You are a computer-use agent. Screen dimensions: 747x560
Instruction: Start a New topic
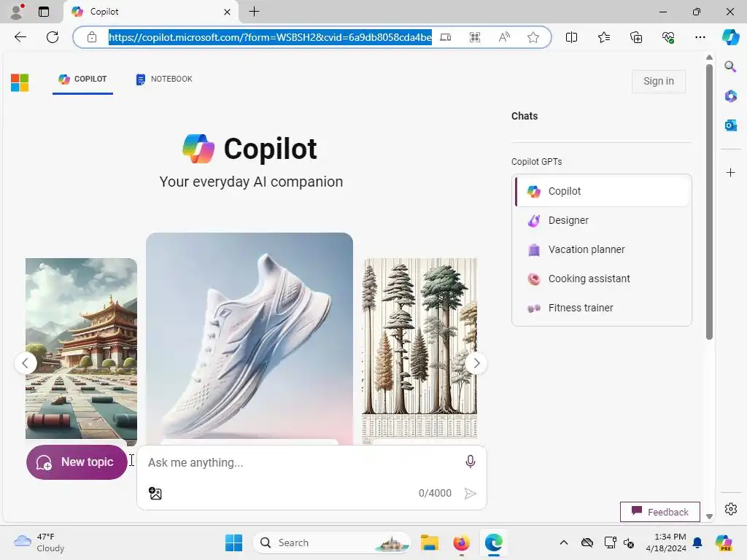point(77,462)
